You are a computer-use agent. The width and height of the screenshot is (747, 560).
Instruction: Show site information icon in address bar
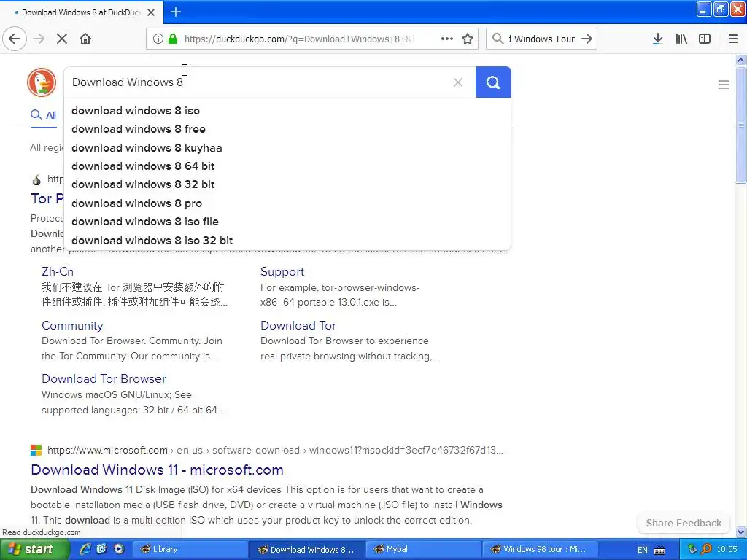point(158,39)
